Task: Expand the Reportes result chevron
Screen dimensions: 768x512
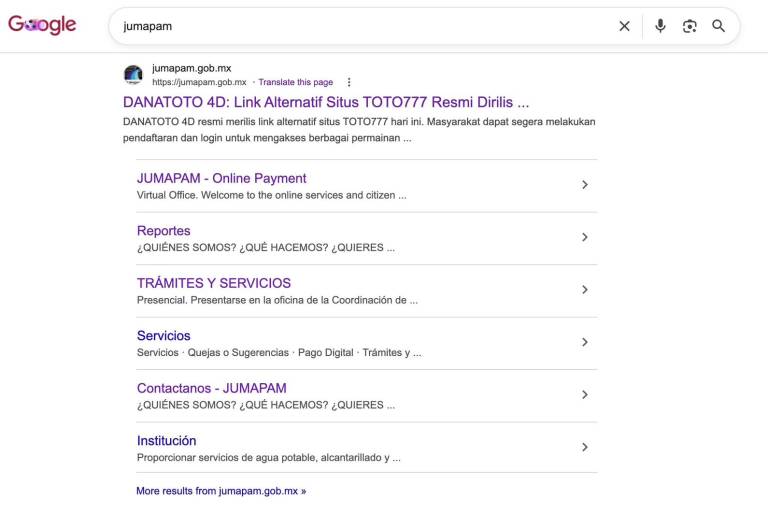Action: click(585, 237)
